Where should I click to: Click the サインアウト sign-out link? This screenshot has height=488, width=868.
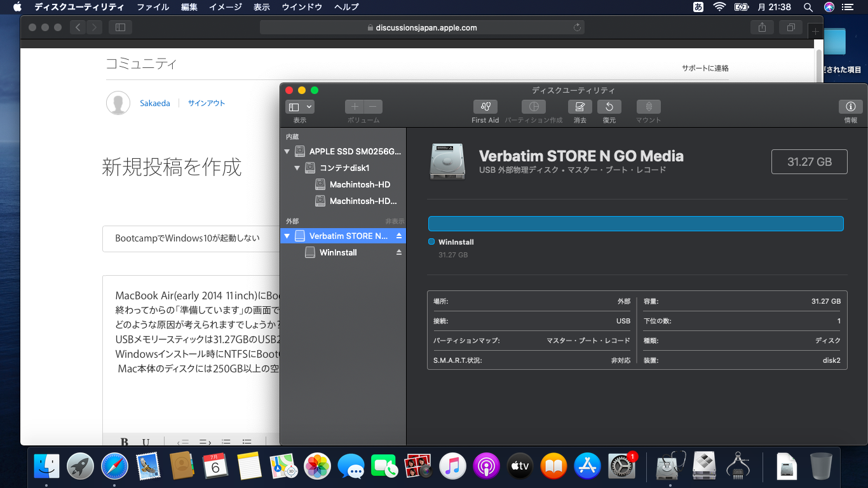coord(207,103)
